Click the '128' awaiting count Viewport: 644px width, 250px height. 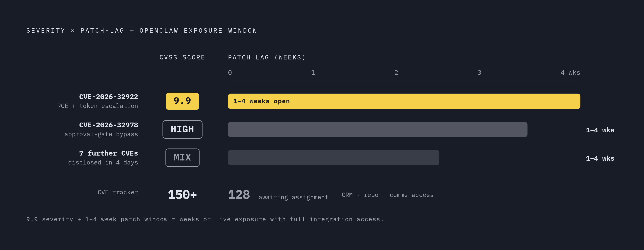(239, 195)
